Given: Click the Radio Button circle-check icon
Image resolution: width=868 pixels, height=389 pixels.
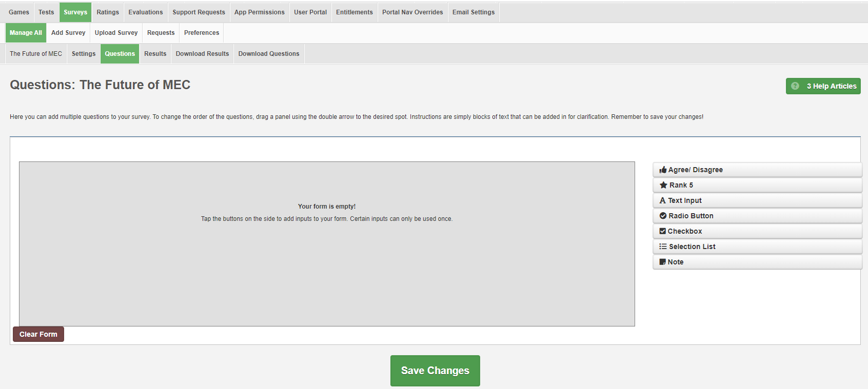Looking at the screenshot, I should tap(663, 216).
